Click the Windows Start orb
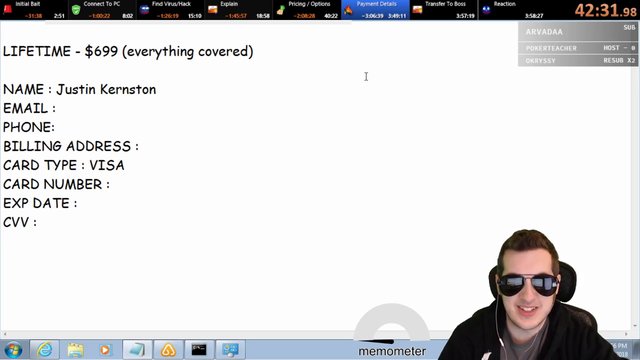 13,350
